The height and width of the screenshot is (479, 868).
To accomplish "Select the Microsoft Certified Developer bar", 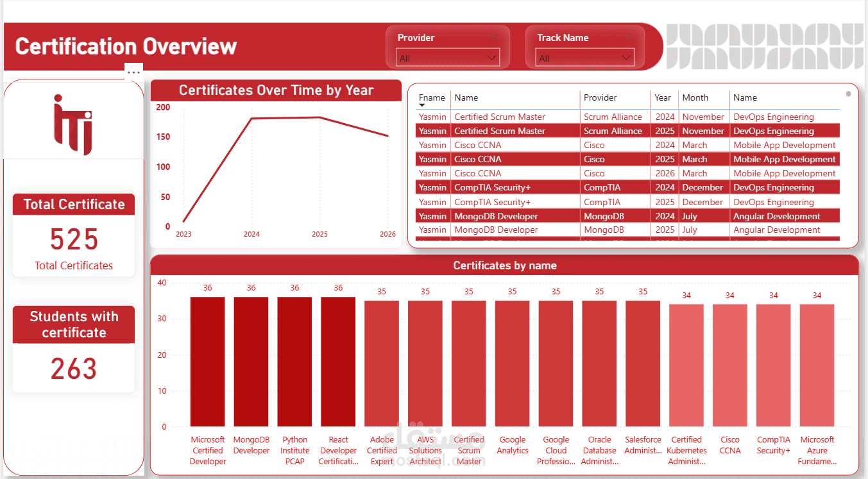I will pos(207,362).
